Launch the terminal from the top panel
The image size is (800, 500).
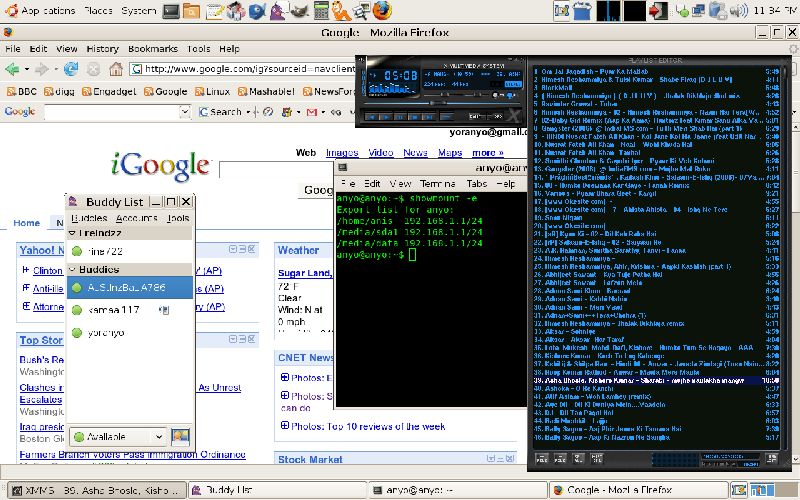171,10
